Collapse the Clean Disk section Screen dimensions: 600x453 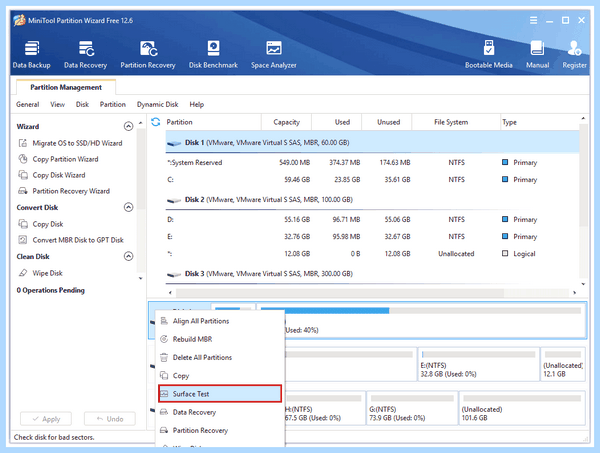click(129, 256)
